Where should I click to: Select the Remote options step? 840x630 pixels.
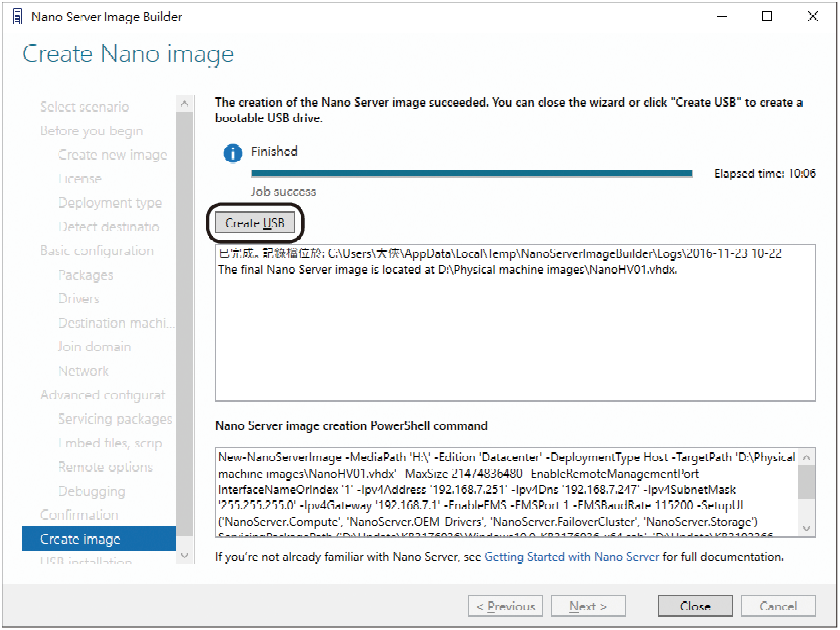click(105, 467)
